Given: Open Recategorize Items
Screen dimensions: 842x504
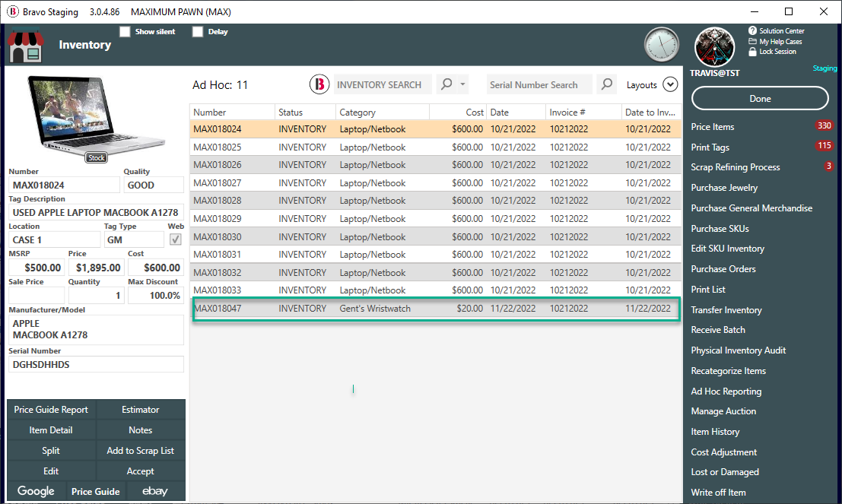Looking at the screenshot, I should 728,370.
